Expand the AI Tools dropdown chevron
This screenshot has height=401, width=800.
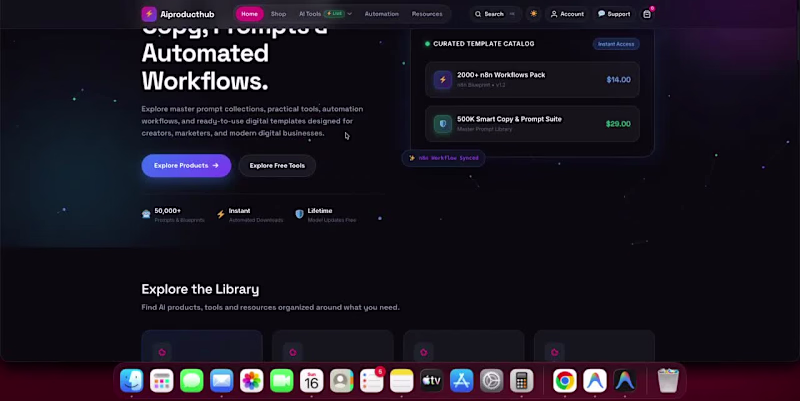click(x=349, y=14)
